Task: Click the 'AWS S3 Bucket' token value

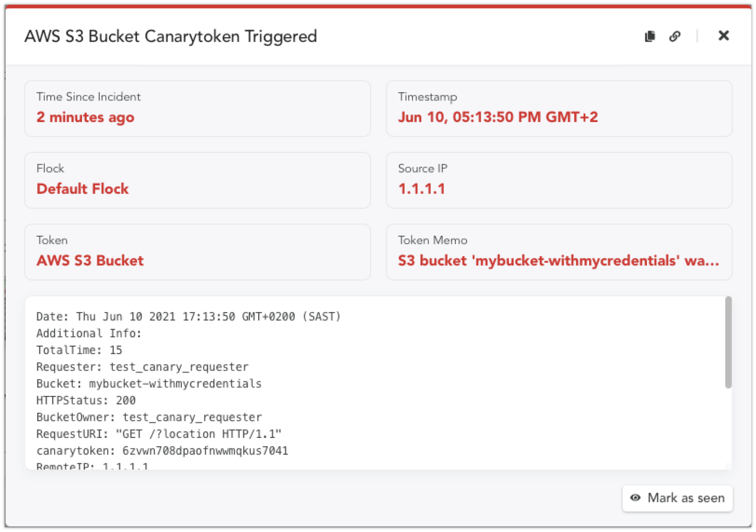Action: 90,260
